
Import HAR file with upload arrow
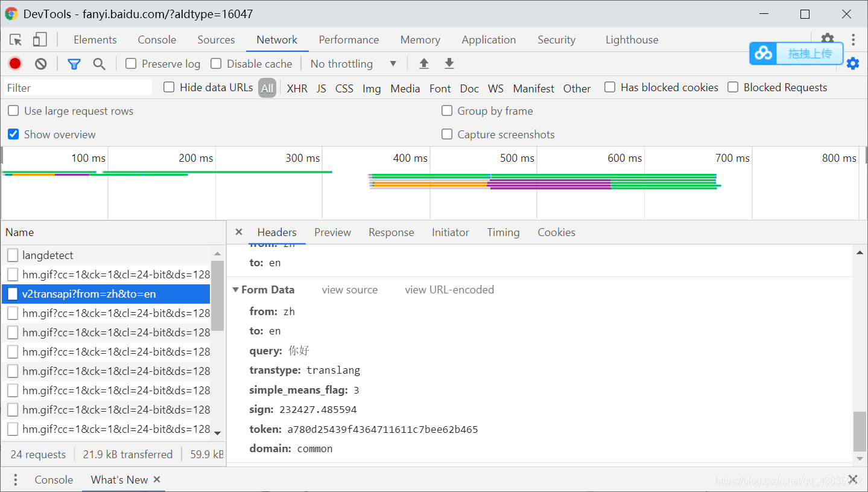point(424,63)
